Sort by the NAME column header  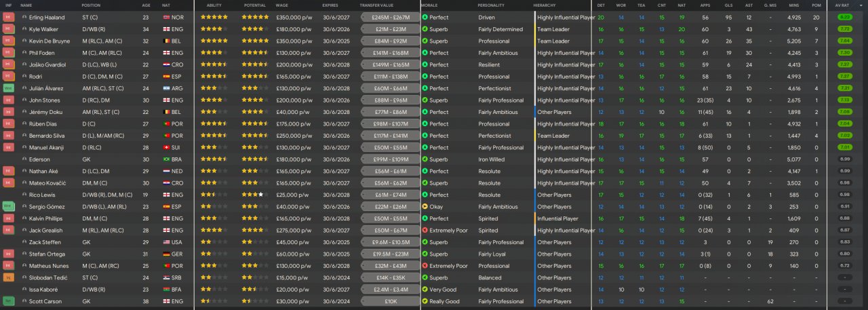coord(26,5)
